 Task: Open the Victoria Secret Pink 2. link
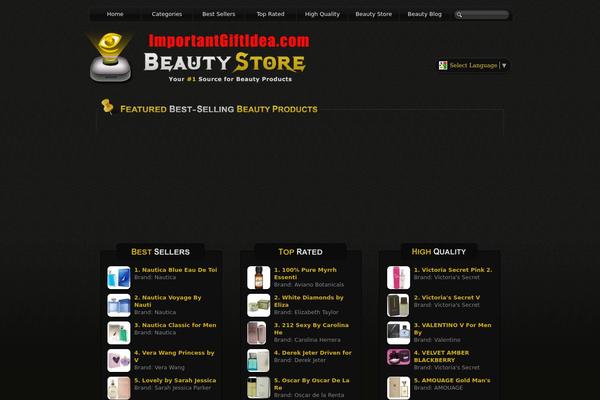pos(453,270)
